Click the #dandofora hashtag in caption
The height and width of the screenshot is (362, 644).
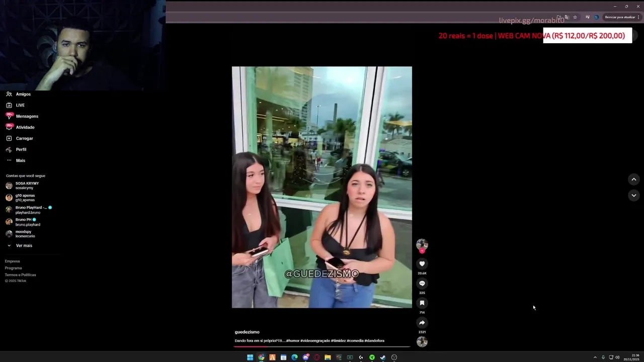point(374,341)
